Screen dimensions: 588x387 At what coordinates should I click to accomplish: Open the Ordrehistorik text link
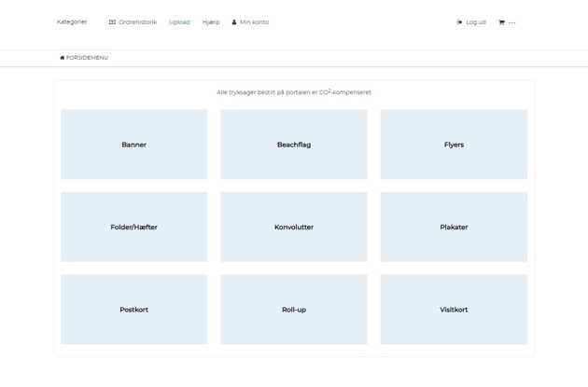click(x=137, y=22)
